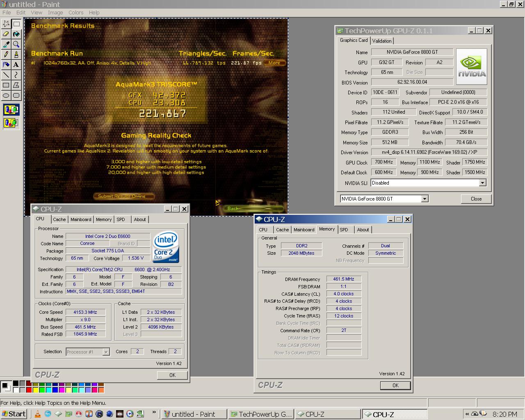Open the Mainboard tab in left CPU-Z window
Image resolution: width=525 pixels, height=420 pixels.
(x=81, y=219)
